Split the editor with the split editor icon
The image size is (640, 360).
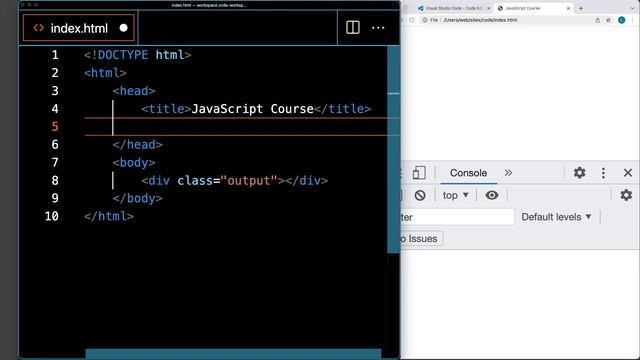pyautogui.click(x=353, y=27)
